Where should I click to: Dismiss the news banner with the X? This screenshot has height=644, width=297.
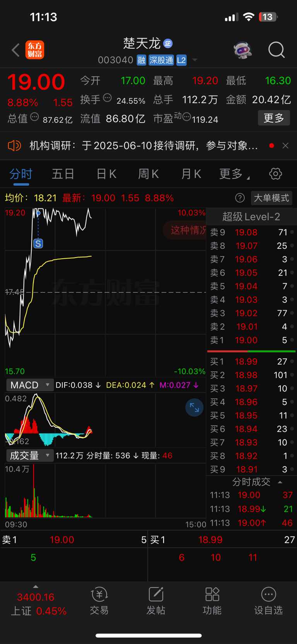(285, 146)
